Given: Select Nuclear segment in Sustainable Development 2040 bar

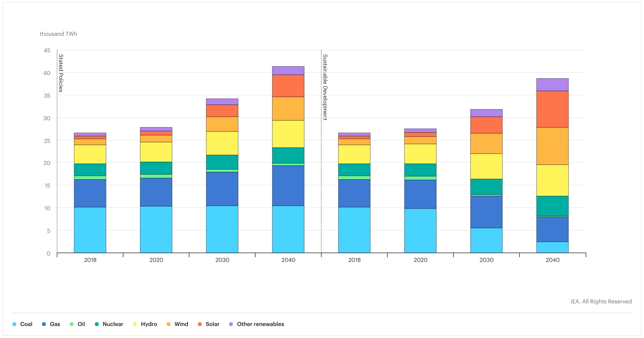Looking at the screenshot, I should point(552,206).
